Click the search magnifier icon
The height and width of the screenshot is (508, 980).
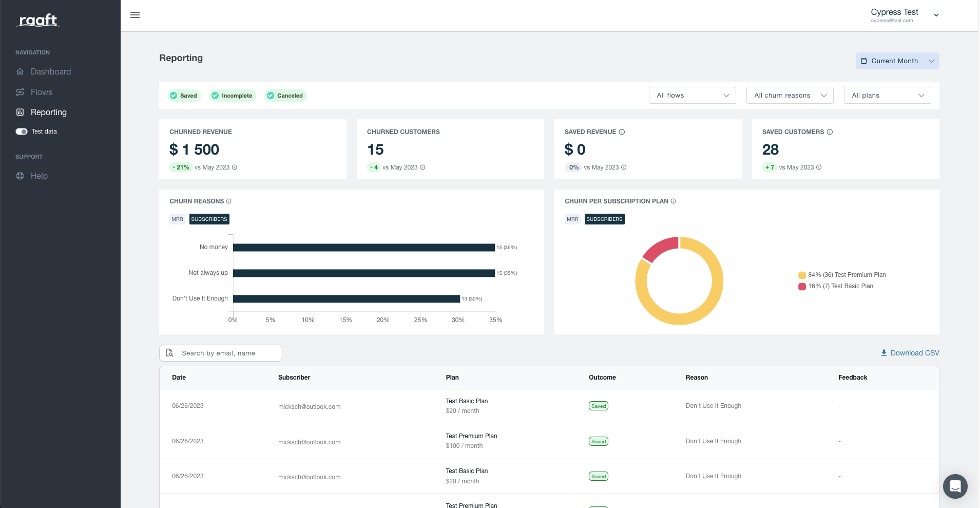[x=169, y=353]
